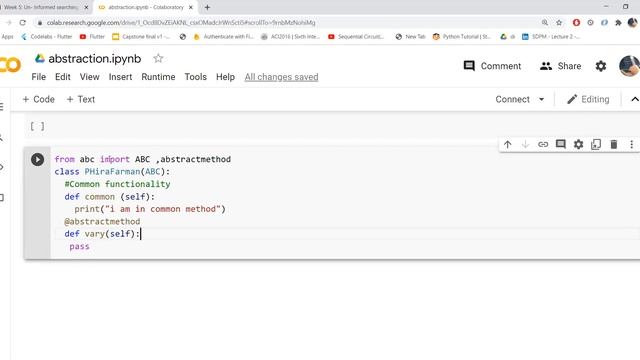Screen dimensions: 640x360
Task: Click the browser address bar URL
Action: coord(181,22)
